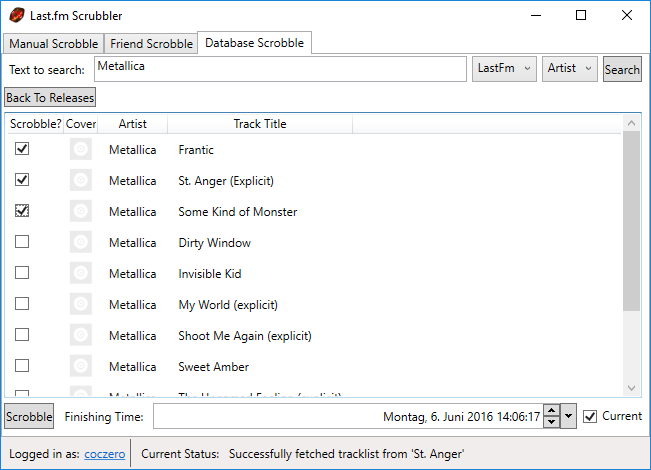Viewport: 651px width, 470px height.
Task: Uncheck the Frantic scrobble checkbox
Action: [x=22, y=149]
